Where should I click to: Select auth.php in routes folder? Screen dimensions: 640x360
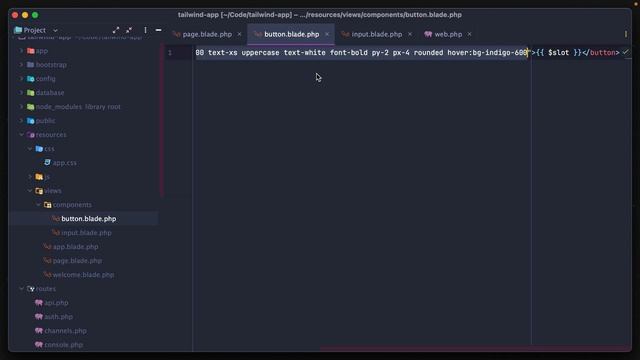[58, 317]
